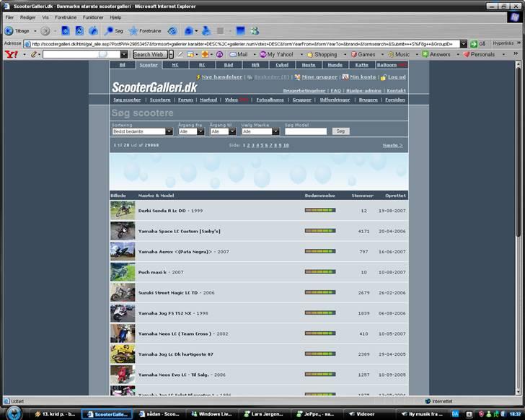
Task: Select the Bil site tab
Action: point(122,65)
